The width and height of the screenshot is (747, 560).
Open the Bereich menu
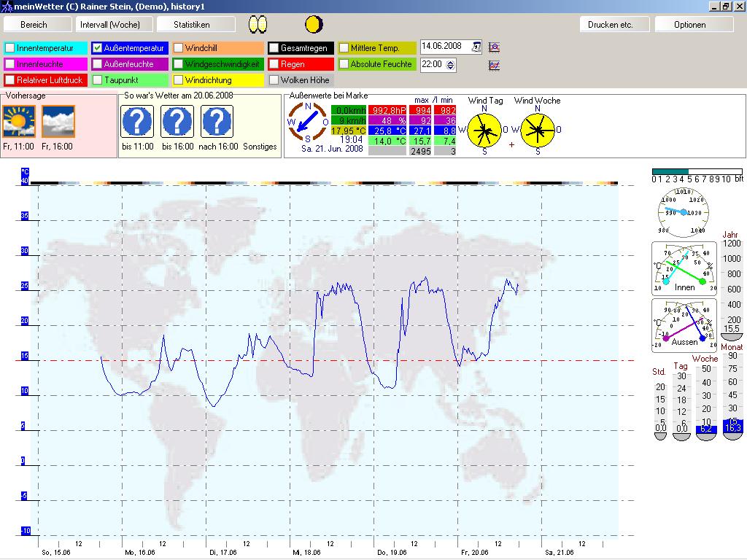tap(34, 25)
